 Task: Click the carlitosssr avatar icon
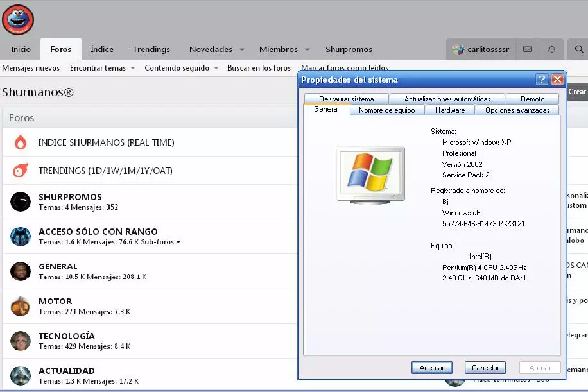[x=458, y=49]
